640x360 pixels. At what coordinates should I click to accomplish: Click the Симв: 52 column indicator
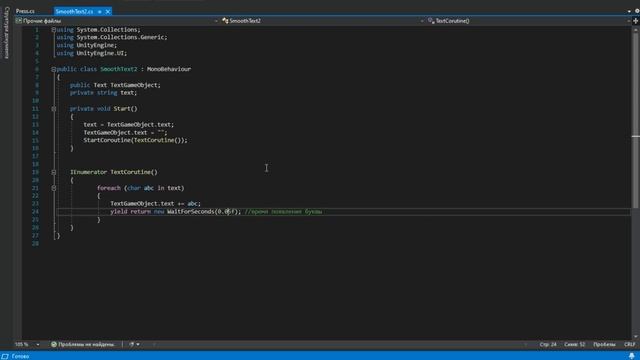[x=574, y=344]
